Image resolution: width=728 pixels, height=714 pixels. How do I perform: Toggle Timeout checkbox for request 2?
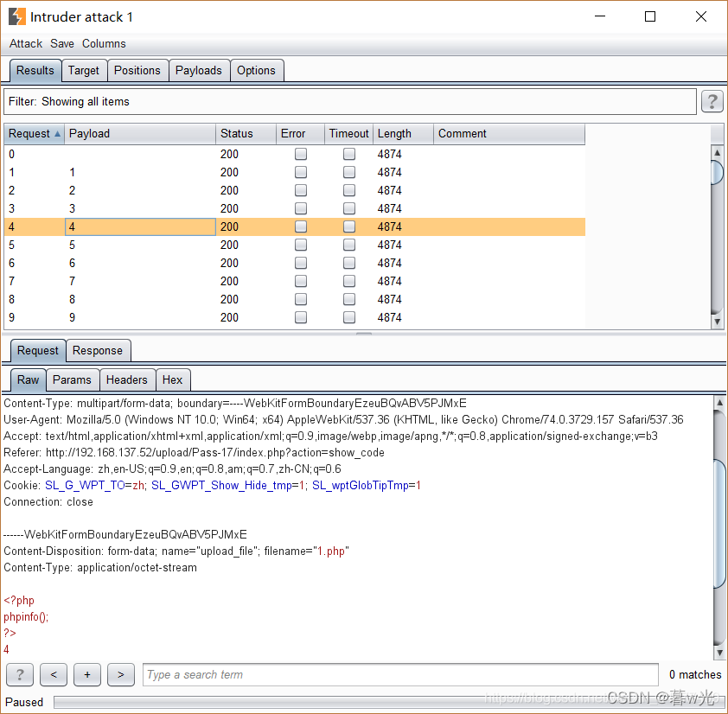click(349, 190)
